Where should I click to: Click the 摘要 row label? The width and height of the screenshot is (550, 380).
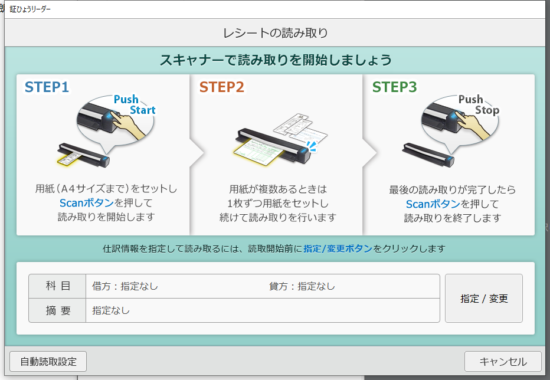58,311
